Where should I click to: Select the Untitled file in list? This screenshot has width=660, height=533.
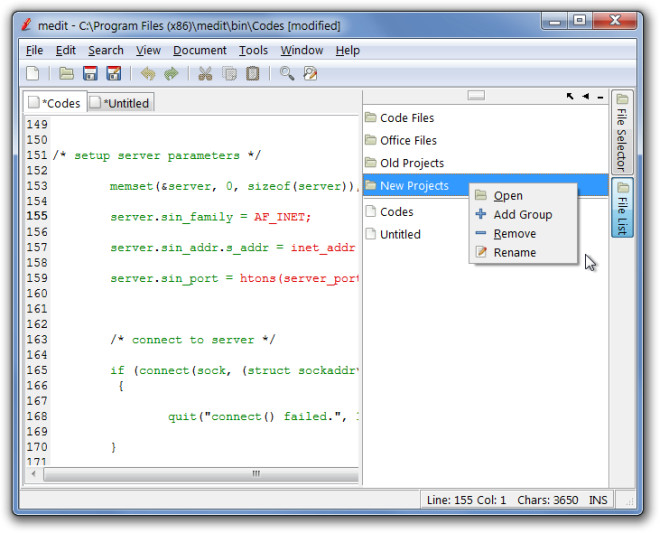(x=485, y=235)
